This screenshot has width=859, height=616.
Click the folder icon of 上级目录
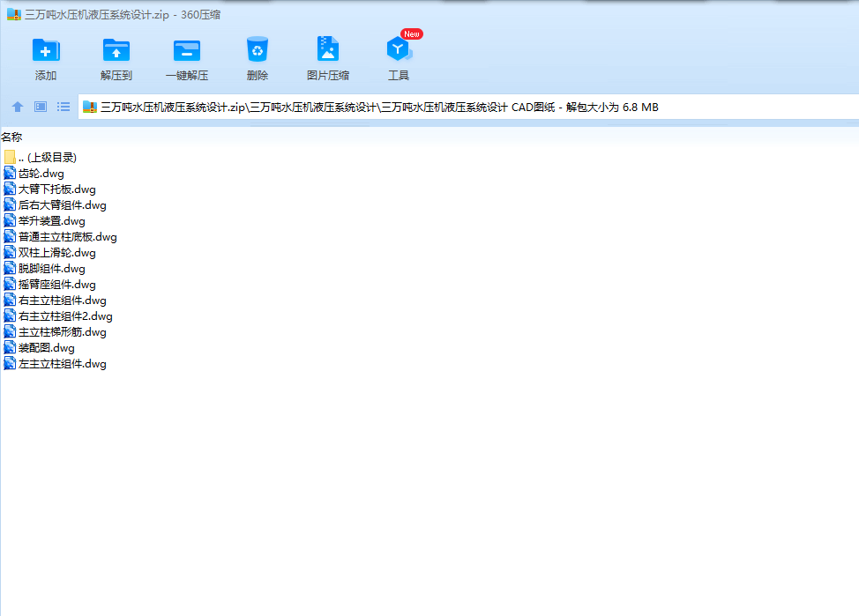tap(10, 158)
